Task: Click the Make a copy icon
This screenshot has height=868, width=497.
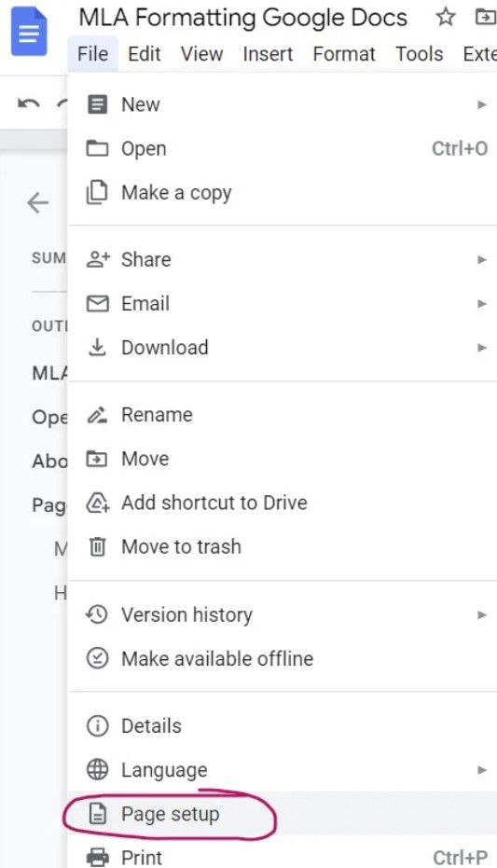Action: point(97,193)
